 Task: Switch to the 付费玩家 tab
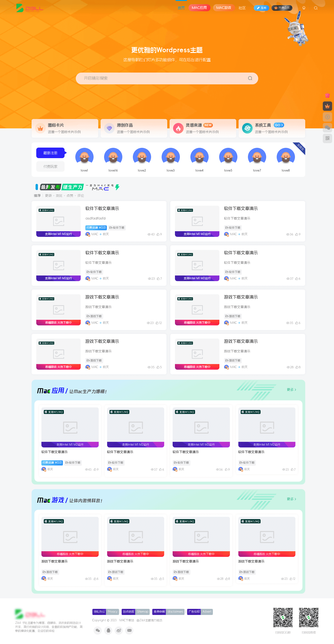[51, 167]
